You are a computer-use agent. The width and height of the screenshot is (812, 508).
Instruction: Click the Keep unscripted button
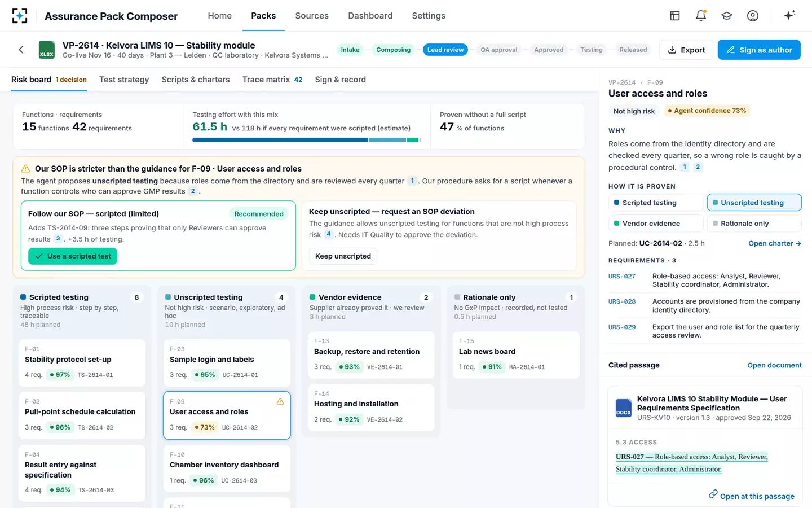click(x=343, y=256)
